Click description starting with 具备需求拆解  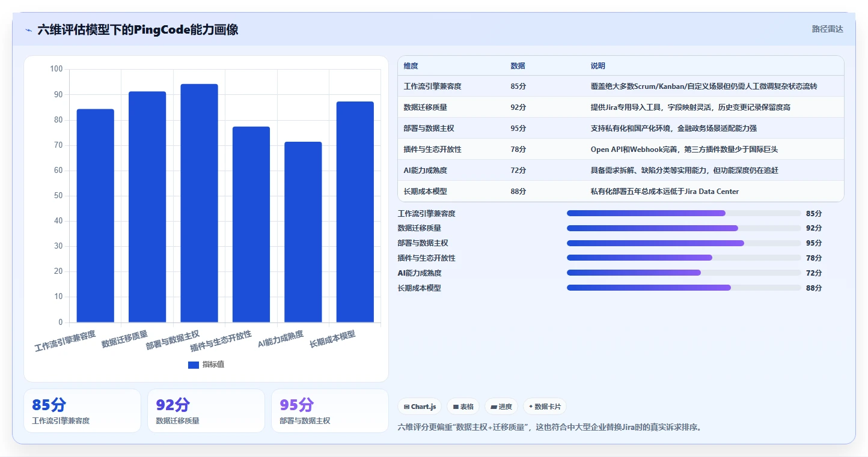[684, 171]
